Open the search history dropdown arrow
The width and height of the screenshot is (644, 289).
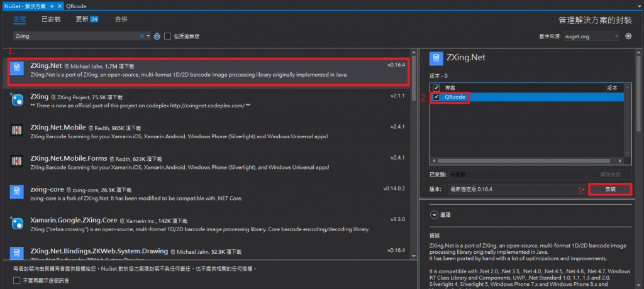click(x=148, y=36)
